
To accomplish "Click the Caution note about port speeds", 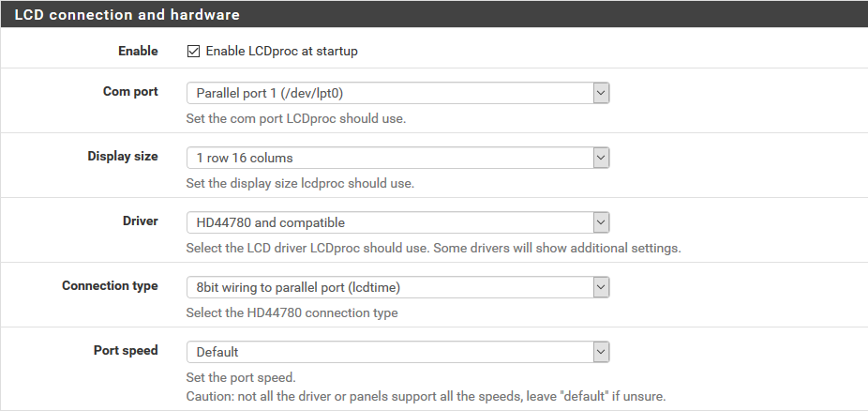I will [426, 396].
